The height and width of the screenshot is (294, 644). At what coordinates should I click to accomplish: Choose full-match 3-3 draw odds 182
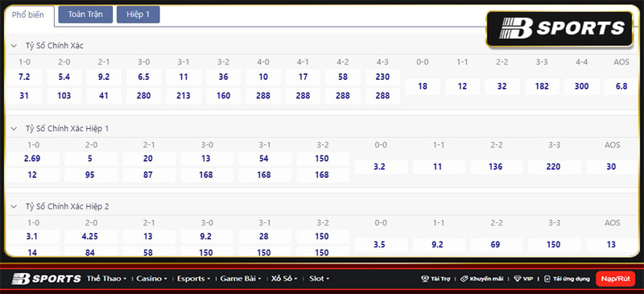point(542,86)
